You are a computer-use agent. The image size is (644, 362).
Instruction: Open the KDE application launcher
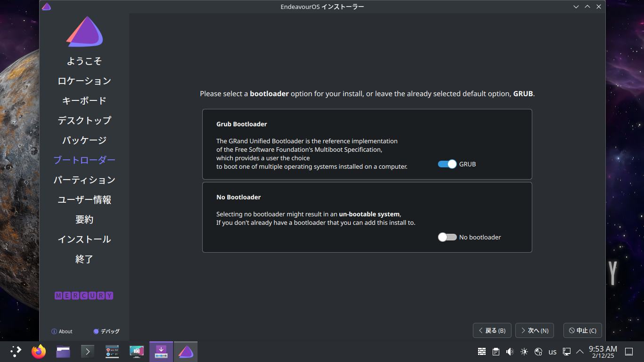pyautogui.click(x=16, y=351)
